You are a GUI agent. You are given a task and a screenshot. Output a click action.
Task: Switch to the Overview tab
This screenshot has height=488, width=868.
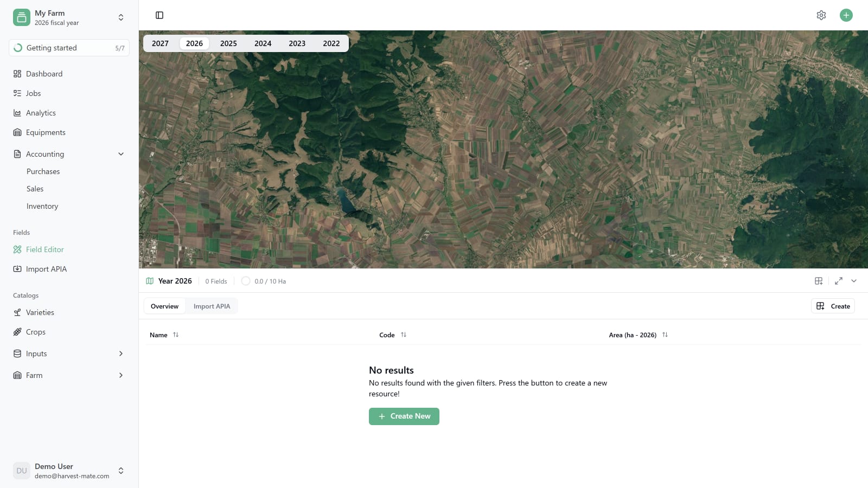point(164,306)
